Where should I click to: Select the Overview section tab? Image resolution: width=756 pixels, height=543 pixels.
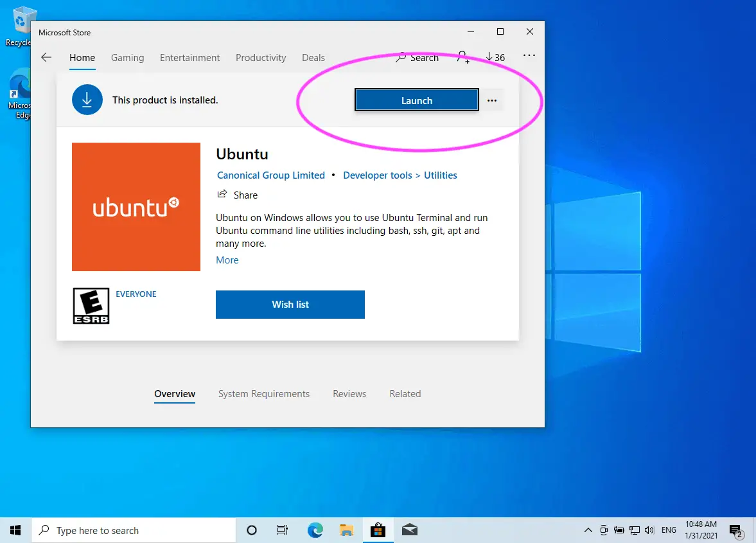(x=175, y=394)
